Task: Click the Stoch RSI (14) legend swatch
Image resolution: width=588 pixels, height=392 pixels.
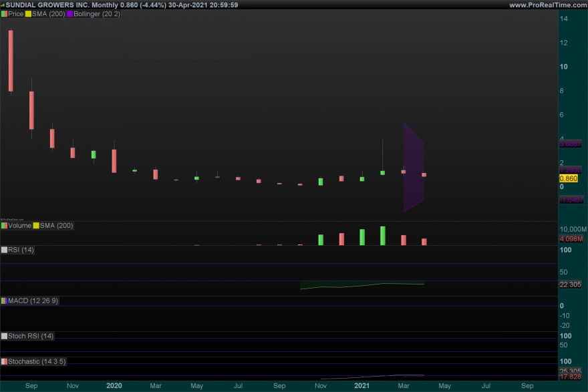Action: tap(4, 336)
